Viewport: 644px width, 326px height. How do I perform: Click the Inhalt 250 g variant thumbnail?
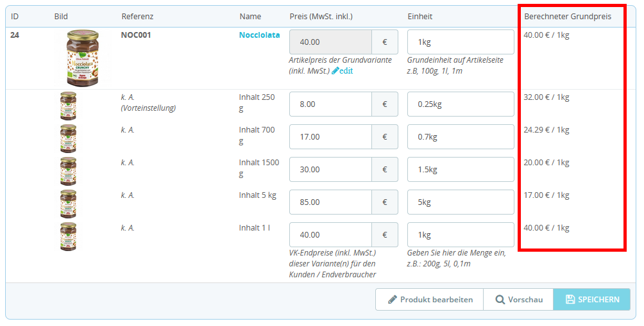68,106
